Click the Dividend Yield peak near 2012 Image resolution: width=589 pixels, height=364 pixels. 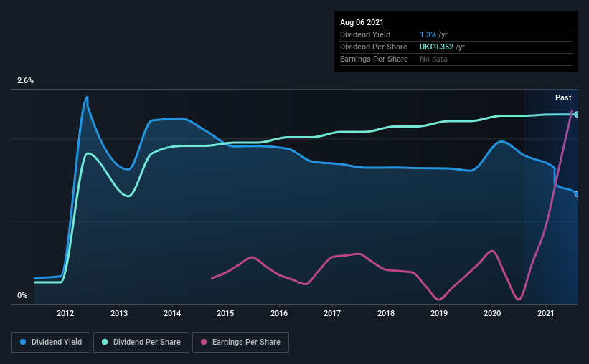click(x=87, y=97)
